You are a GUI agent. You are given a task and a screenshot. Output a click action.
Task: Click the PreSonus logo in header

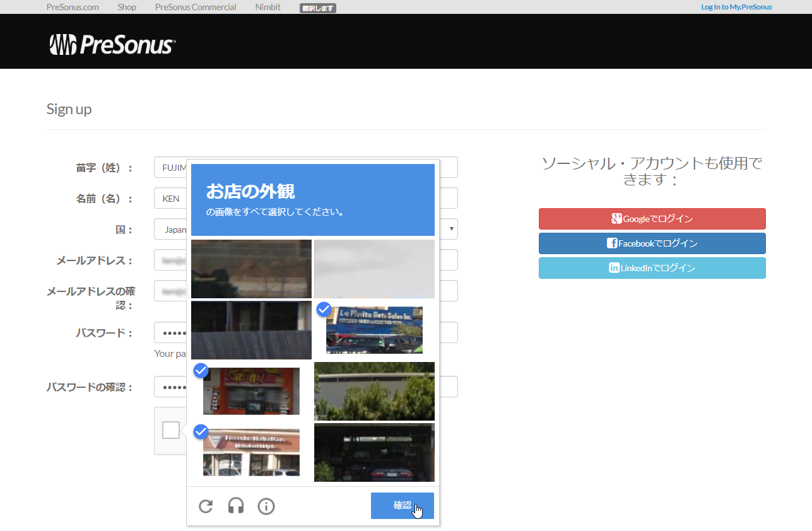pos(112,45)
